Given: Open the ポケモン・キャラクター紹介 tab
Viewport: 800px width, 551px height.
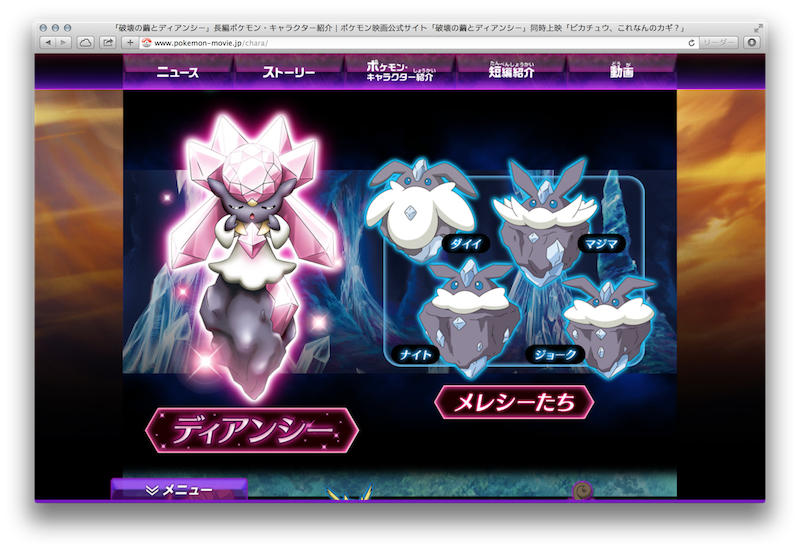Looking at the screenshot, I should pos(400,72).
